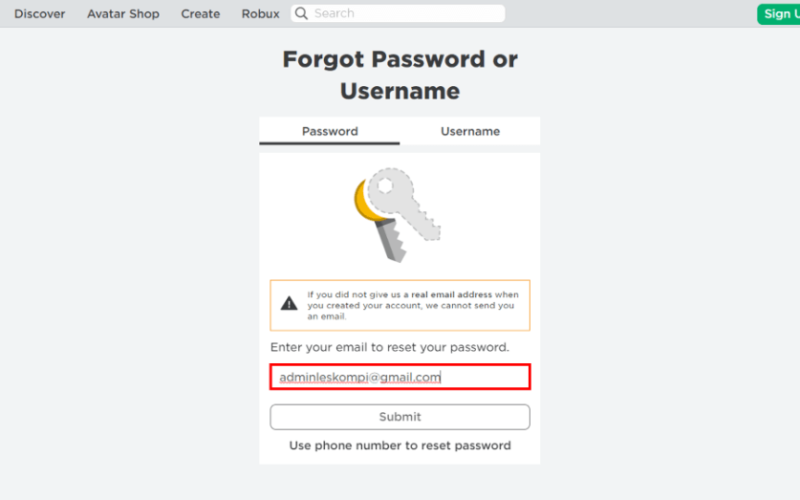
Task: Click the Submit button
Action: (x=400, y=417)
